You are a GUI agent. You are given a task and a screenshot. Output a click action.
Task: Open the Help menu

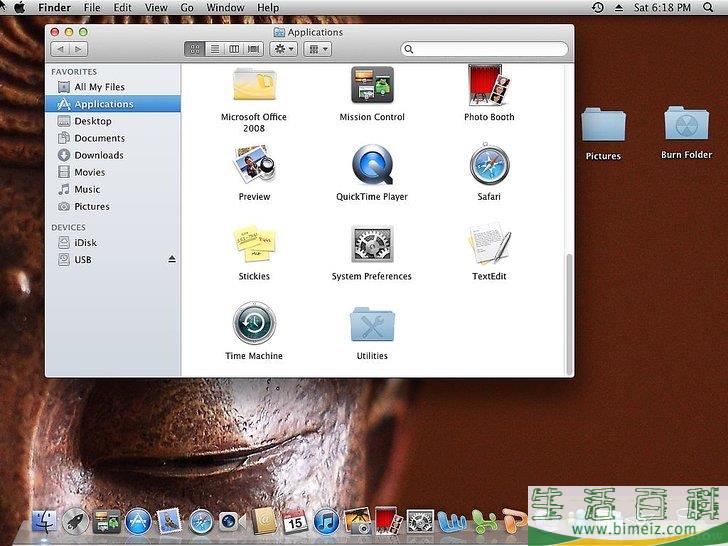268,7
